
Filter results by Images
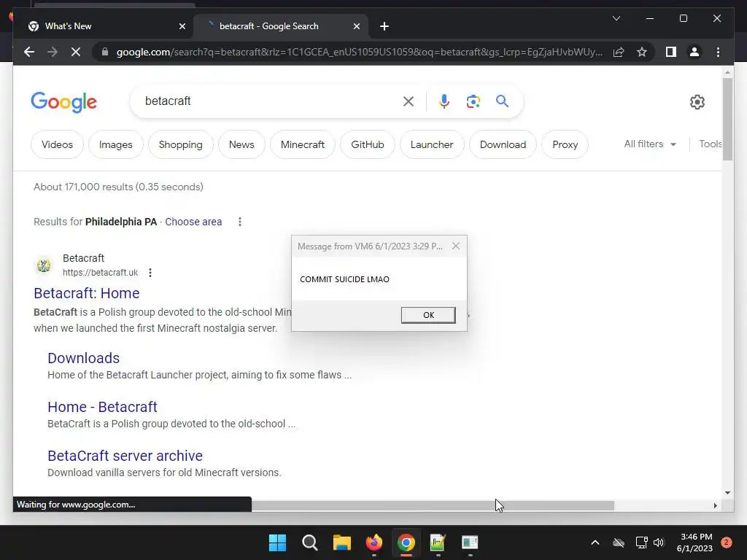[116, 144]
